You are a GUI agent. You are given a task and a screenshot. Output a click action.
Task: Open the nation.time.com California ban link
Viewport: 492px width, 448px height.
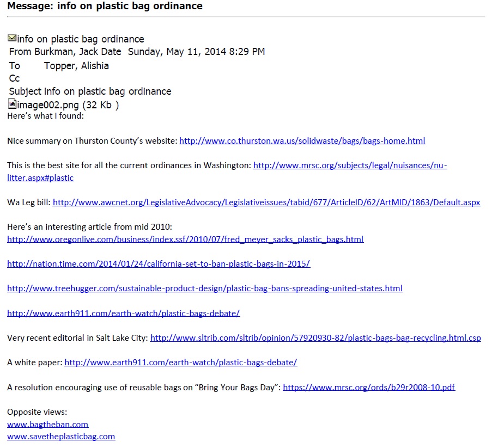[159, 263]
